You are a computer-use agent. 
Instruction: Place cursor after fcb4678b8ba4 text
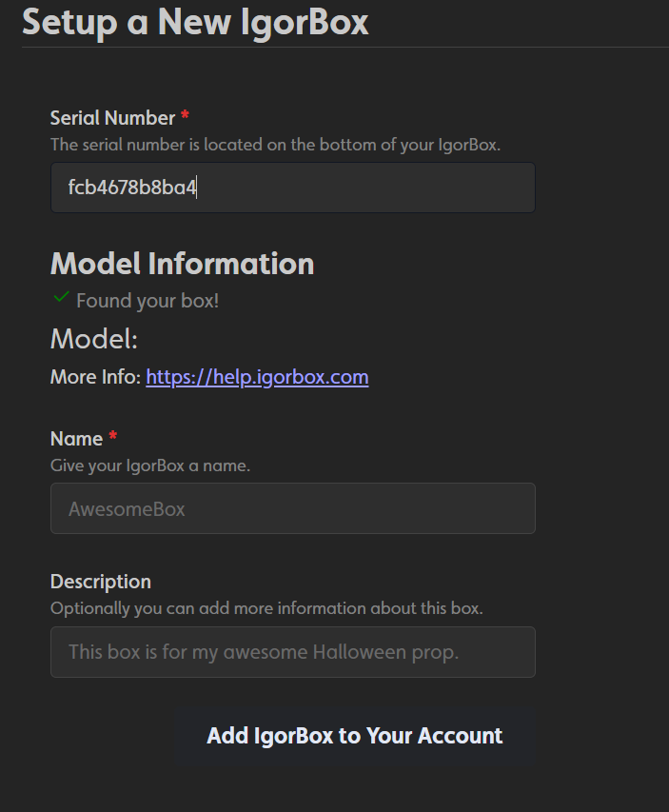pos(197,187)
